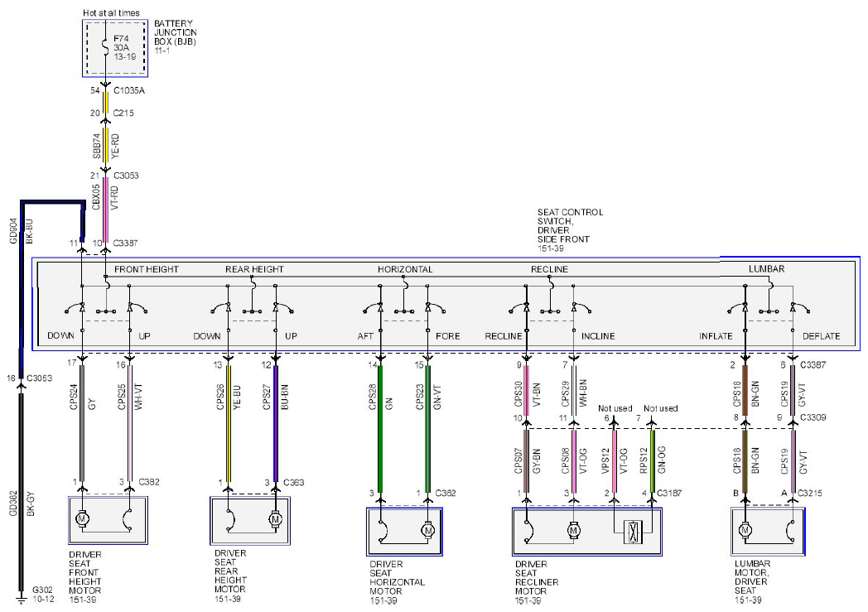Click the G302 ground symbol
This screenshot has height=612, width=868.
[21, 600]
